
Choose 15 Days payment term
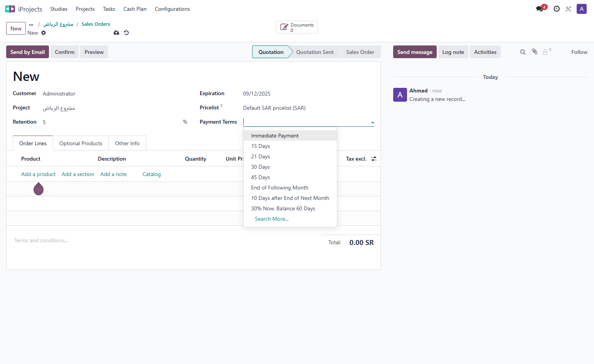click(290, 146)
